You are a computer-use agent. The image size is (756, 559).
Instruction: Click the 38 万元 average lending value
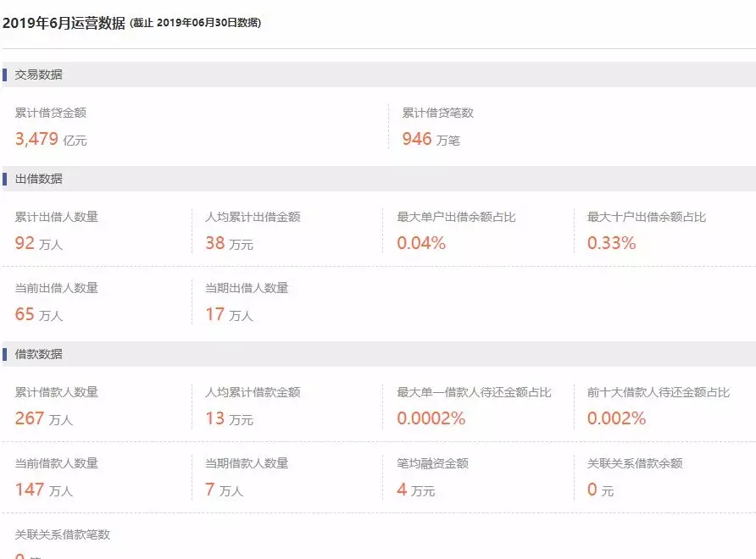point(229,244)
